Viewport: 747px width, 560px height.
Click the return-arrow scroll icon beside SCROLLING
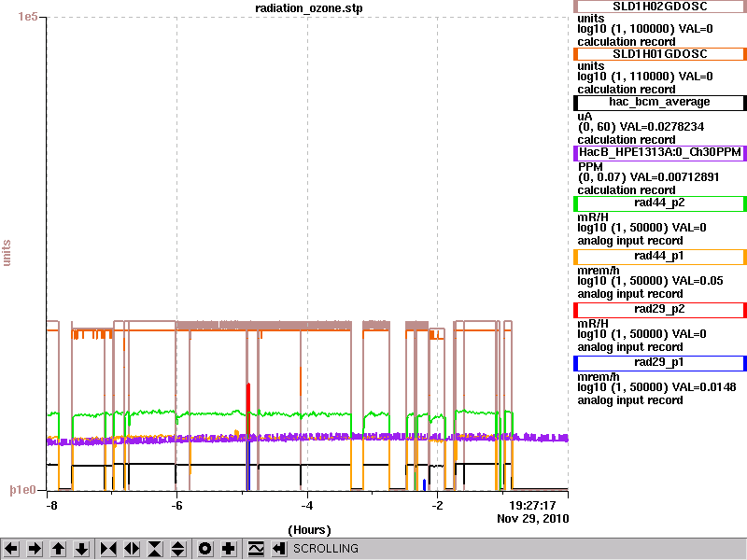(279, 549)
